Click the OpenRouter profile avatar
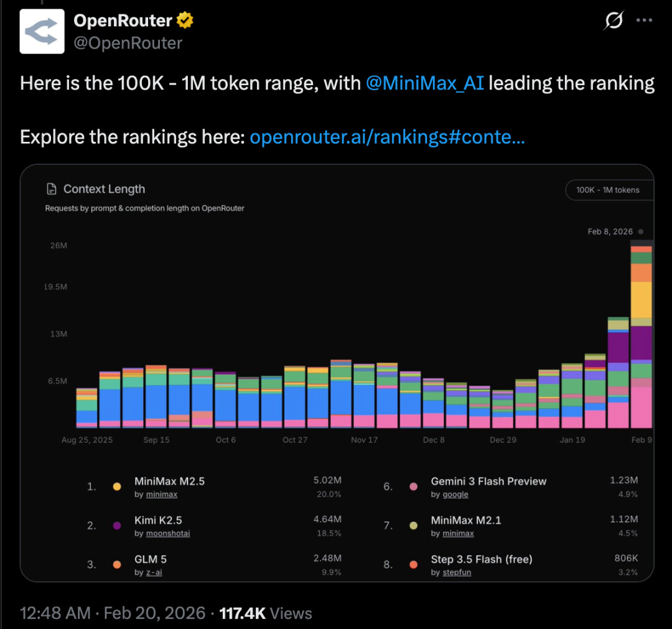Image resolution: width=672 pixels, height=629 pixels. (x=42, y=31)
